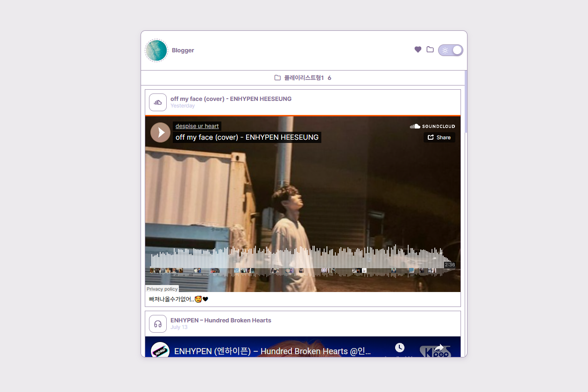Click the heart favorites icon in header
The width and height of the screenshot is (588, 392).
pos(418,50)
